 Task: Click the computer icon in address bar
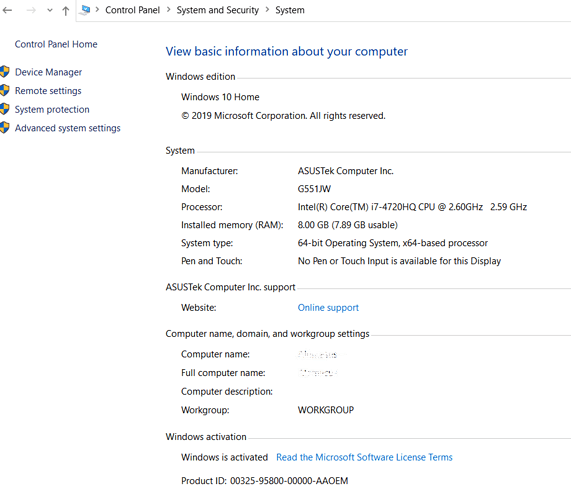click(x=85, y=10)
